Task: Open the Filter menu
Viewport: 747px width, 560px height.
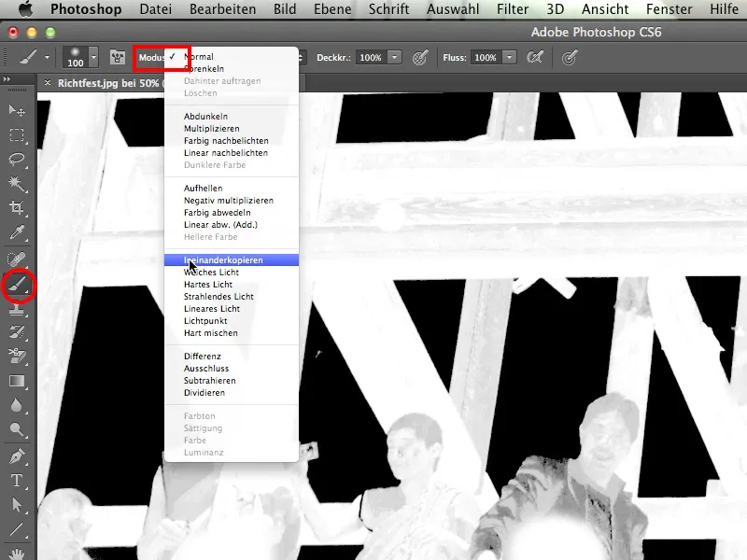Action: (x=513, y=9)
